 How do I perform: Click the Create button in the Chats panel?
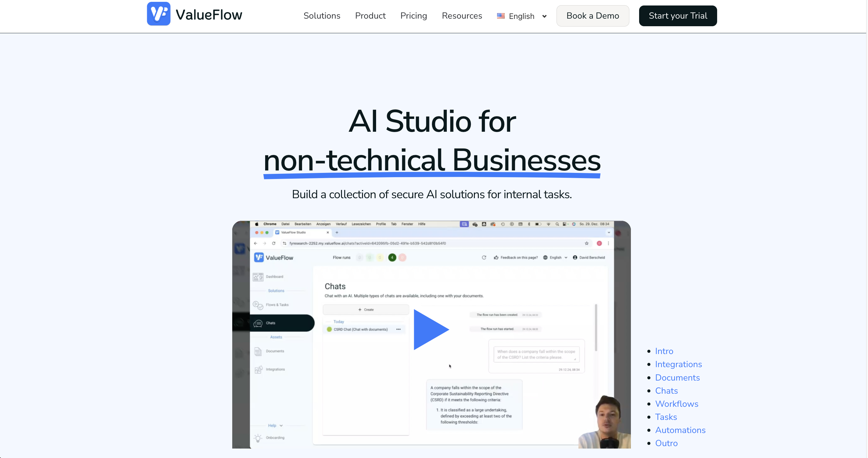click(x=366, y=310)
